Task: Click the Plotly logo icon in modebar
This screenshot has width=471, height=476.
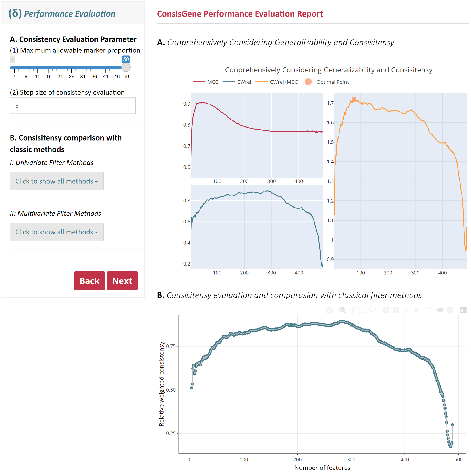Action: click(463, 310)
